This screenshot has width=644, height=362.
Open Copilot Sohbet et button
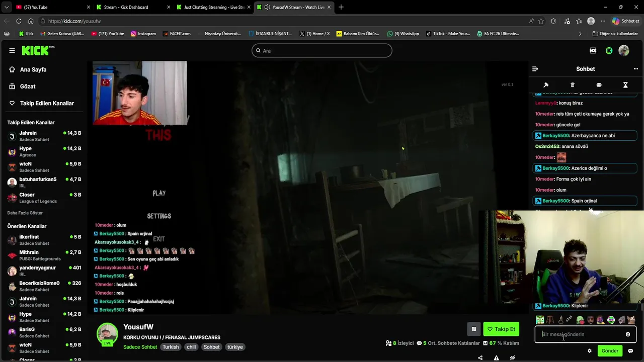point(625,21)
